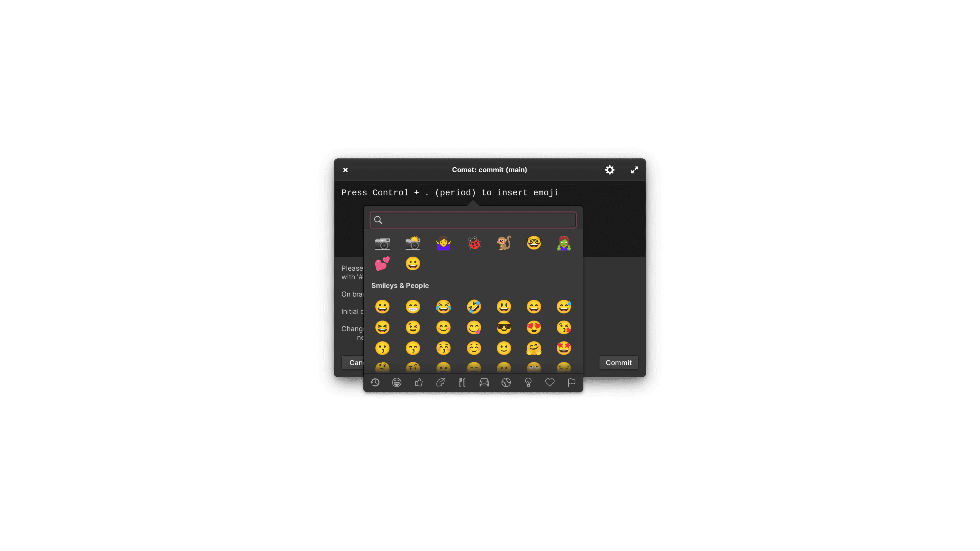The height and width of the screenshot is (551, 980).
Task: Click the recent emoji history icon
Action: (x=375, y=382)
